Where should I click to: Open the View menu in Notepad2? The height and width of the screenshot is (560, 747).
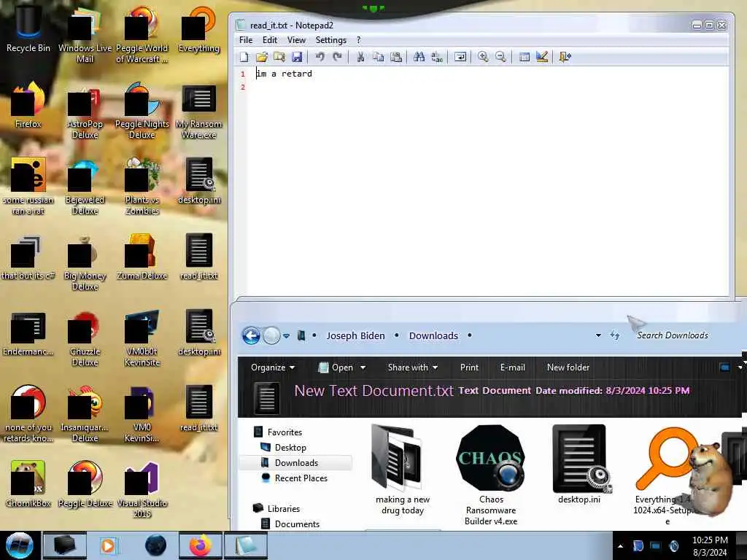tap(296, 40)
